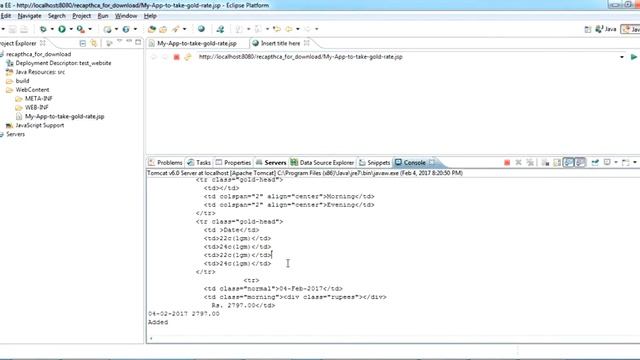This screenshot has width=640, height=360.
Task: Switch to the Properties tab
Action: point(233,162)
